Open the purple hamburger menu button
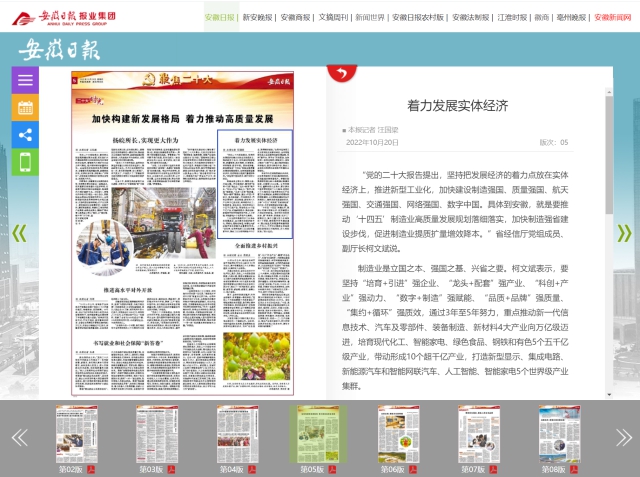 point(25,80)
